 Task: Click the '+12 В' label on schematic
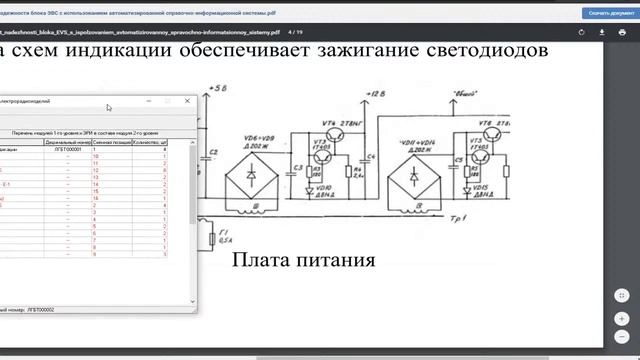pyautogui.click(x=375, y=94)
